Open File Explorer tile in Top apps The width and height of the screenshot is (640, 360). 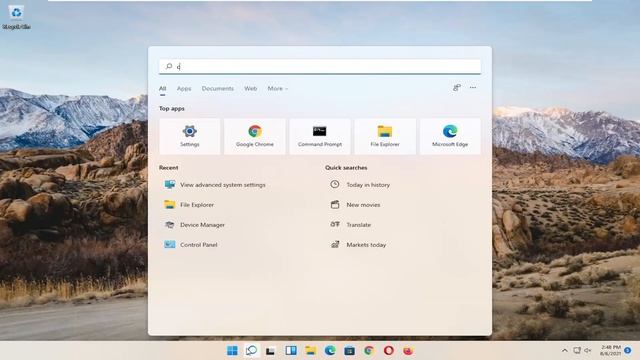click(x=385, y=136)
